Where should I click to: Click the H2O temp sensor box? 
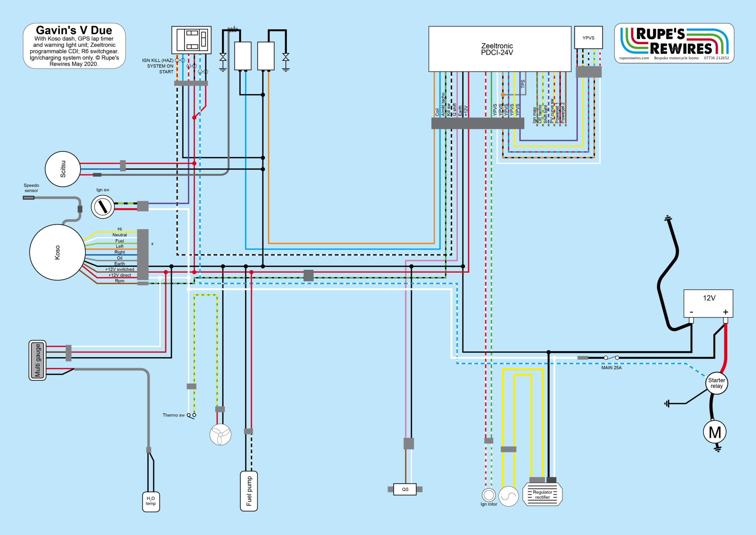[x=151, y=501]
